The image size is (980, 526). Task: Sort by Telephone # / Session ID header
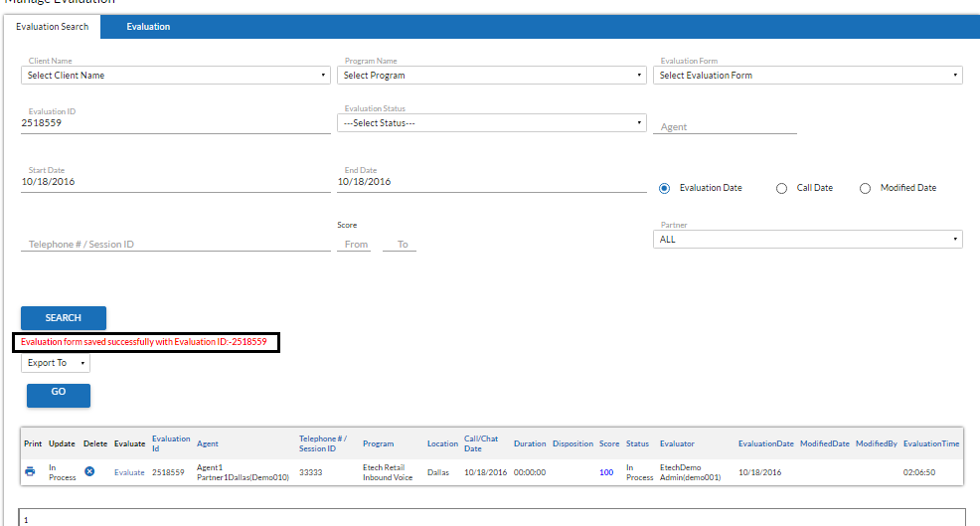pos(322,443)
